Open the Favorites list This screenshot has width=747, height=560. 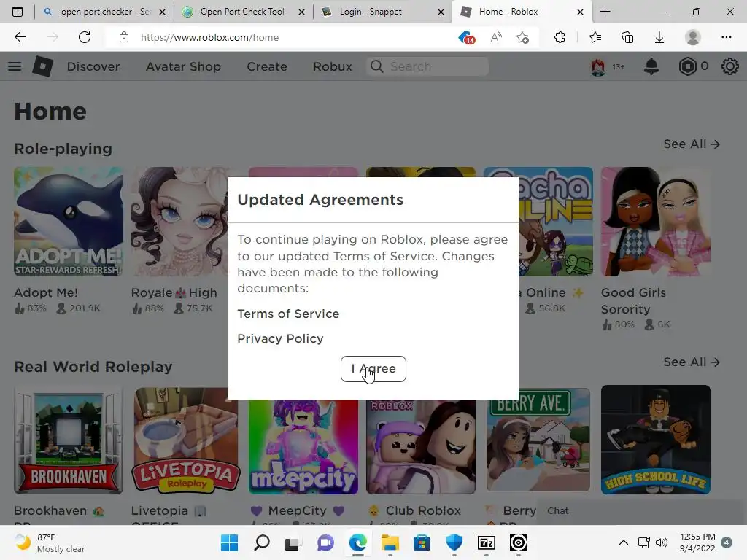click(x=595, y=37)
